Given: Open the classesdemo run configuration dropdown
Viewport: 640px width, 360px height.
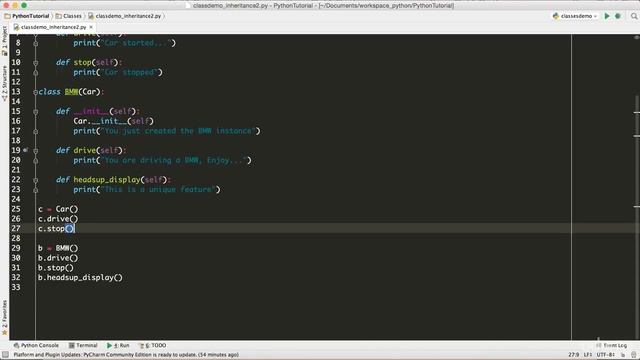Looking at the screenshot, I should [575, 16].
